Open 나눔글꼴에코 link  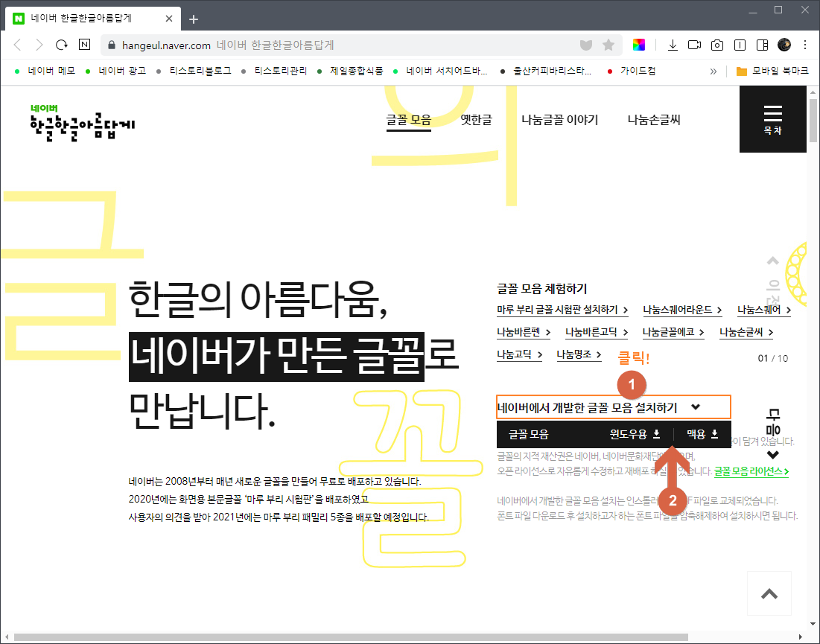coord(673,333)
